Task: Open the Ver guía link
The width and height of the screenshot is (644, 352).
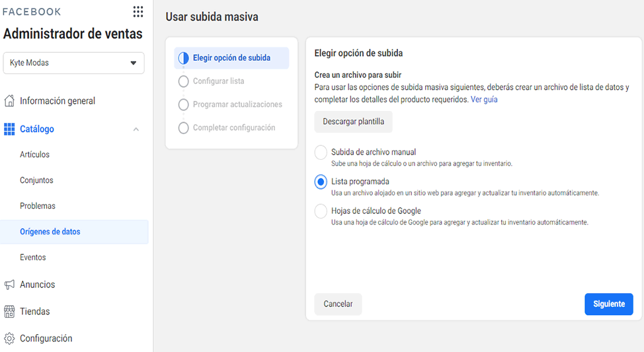Action: point(484,99)
